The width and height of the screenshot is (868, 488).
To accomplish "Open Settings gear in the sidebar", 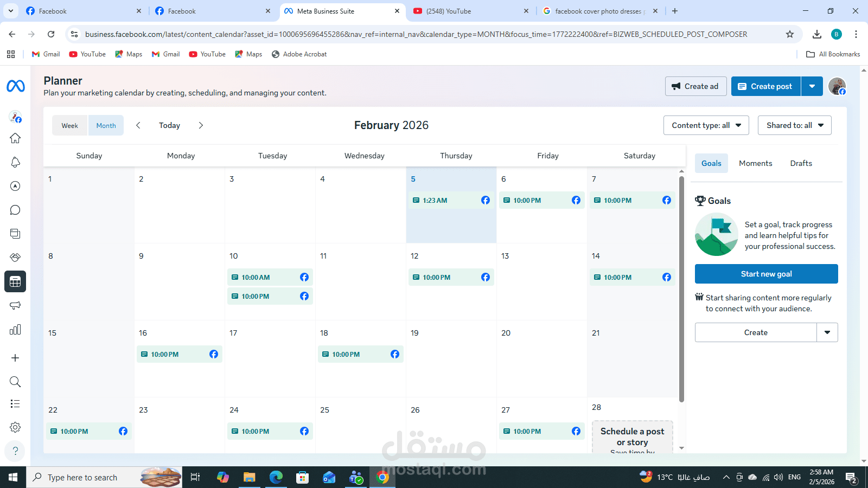I will point(15,427).
